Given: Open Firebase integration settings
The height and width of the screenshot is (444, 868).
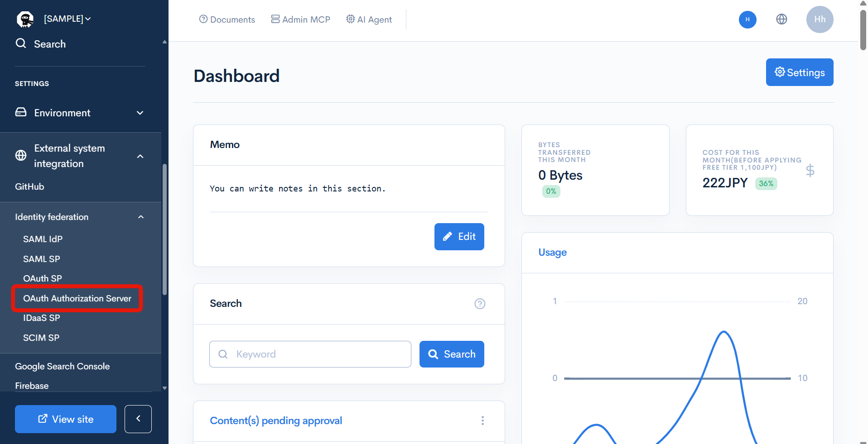Looking at the screenshot, I should 32,386.
